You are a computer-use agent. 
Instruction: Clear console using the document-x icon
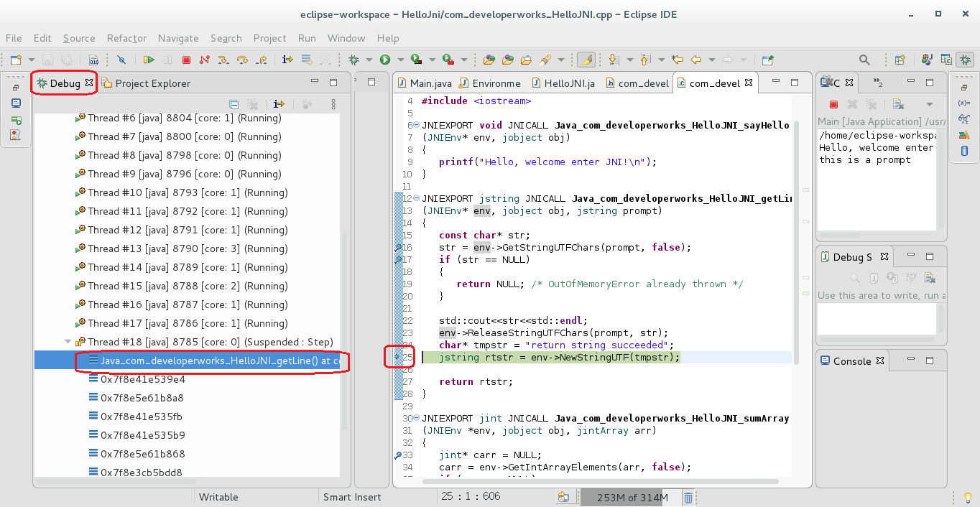pos(898,104)
